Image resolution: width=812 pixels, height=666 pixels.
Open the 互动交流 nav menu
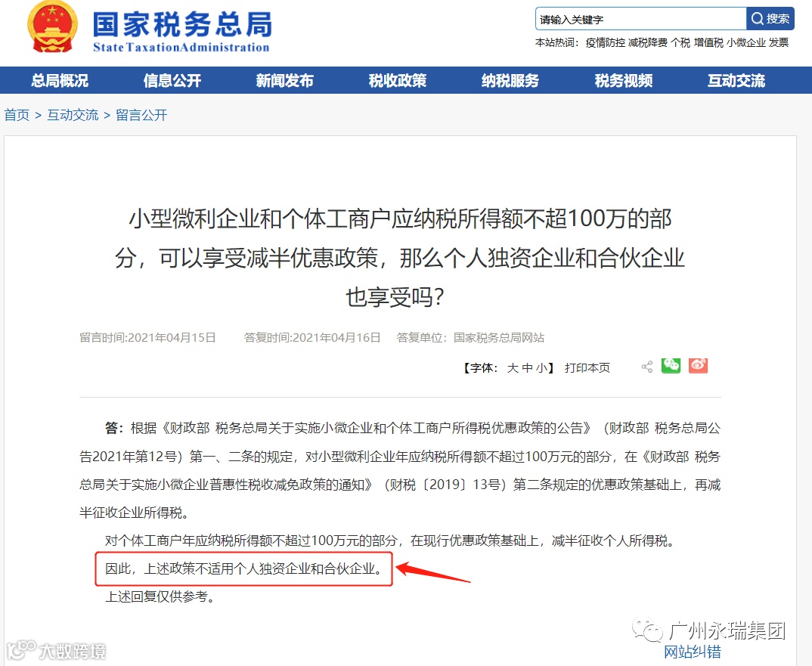coord(736,80)
